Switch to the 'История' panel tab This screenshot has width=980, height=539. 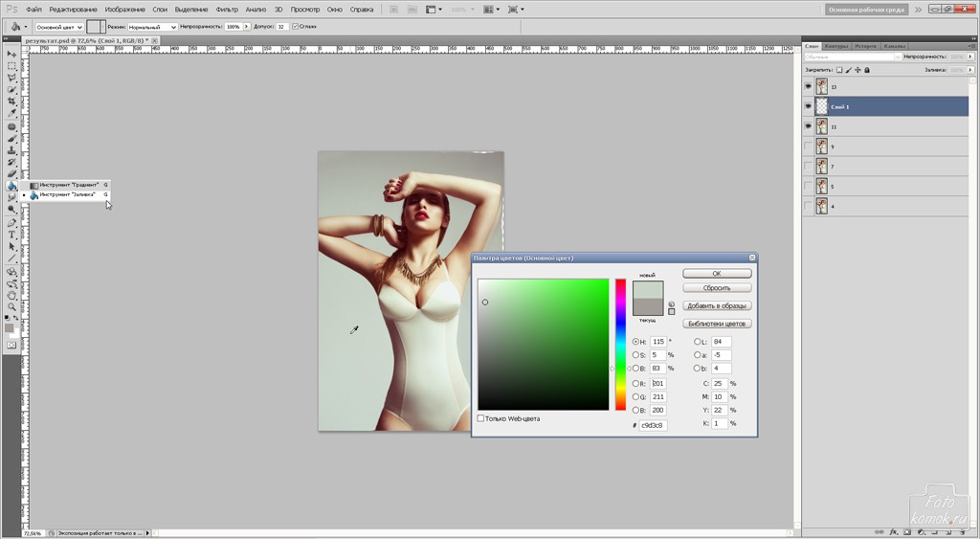click(x=865, y=45)
